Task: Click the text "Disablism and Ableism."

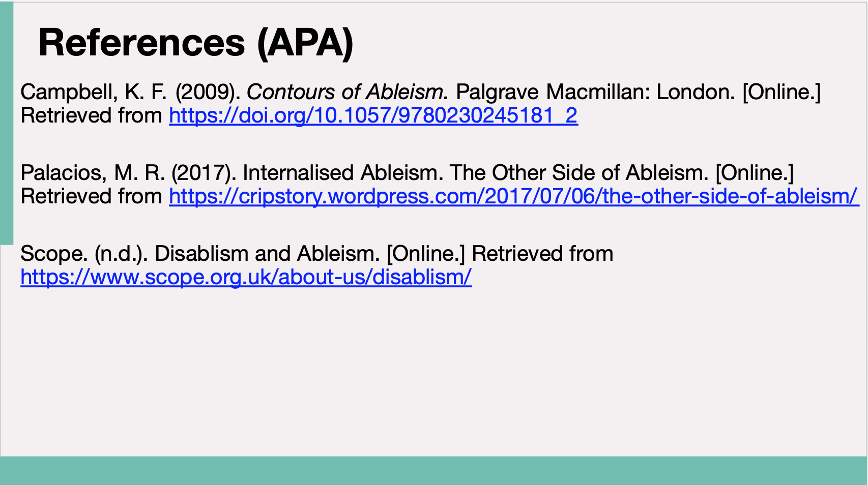Action: point(267,254)
